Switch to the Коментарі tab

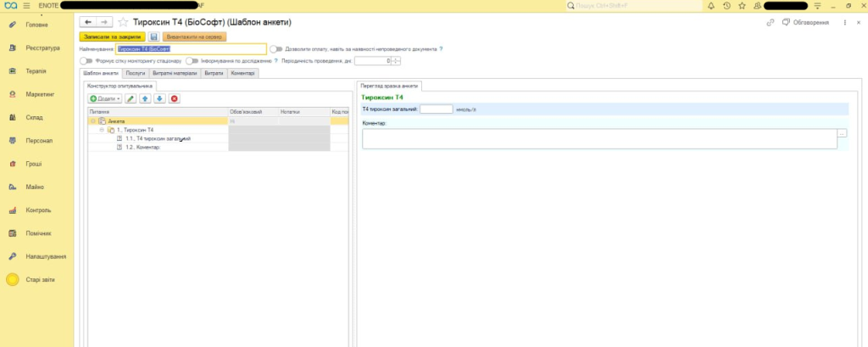242,73
